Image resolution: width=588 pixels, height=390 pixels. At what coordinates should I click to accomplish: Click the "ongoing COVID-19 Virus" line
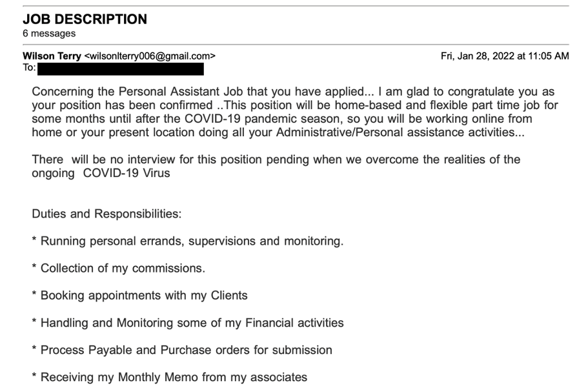(x=101, y=173)
